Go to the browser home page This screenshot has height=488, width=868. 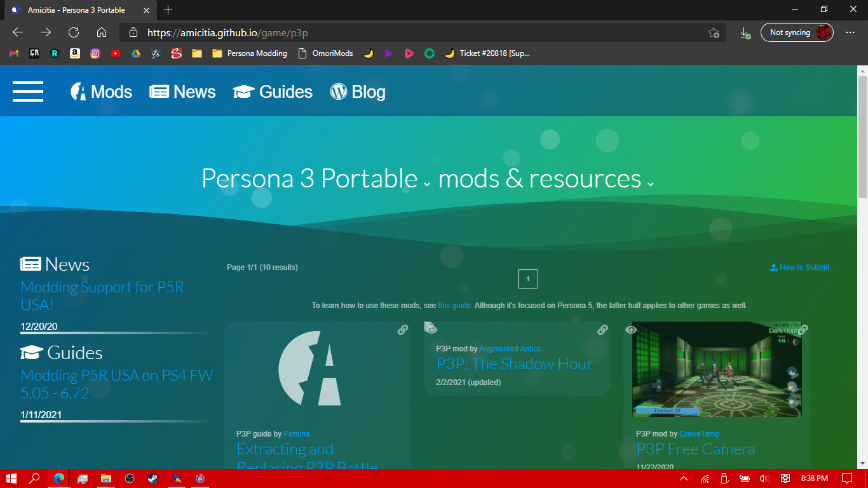[102, 32]
